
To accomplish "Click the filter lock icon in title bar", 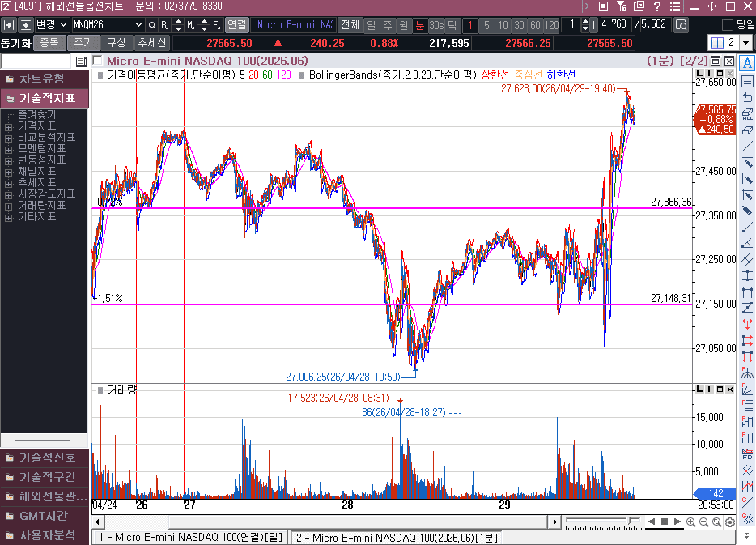I will click(621, 6).
